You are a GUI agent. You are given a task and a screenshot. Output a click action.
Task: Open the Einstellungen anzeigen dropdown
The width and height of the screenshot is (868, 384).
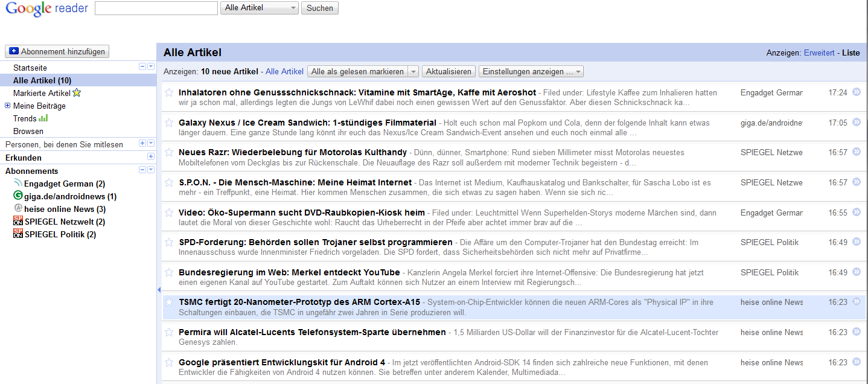(531, 71)
